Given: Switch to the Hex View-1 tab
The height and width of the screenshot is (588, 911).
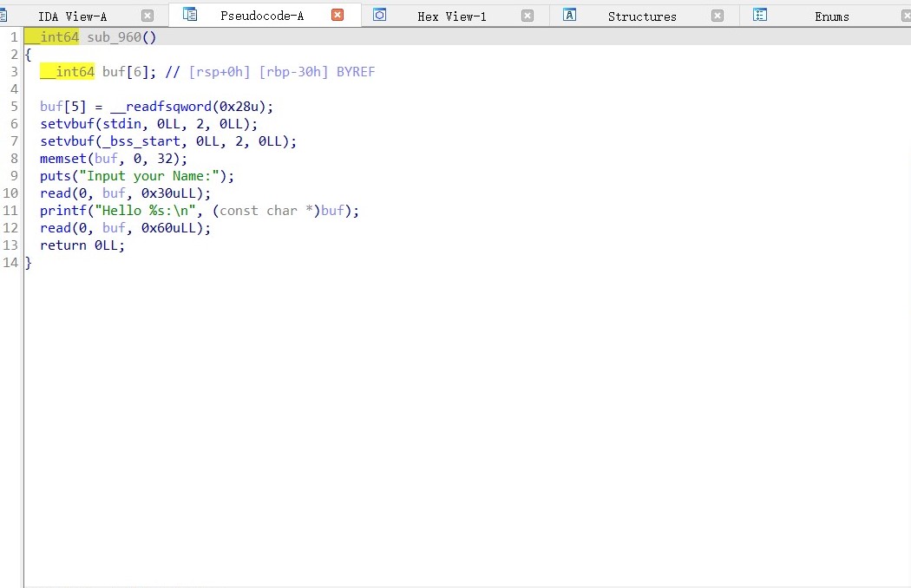Looking at the screenshot, I should pyautogui.click(x=451, y=16).
